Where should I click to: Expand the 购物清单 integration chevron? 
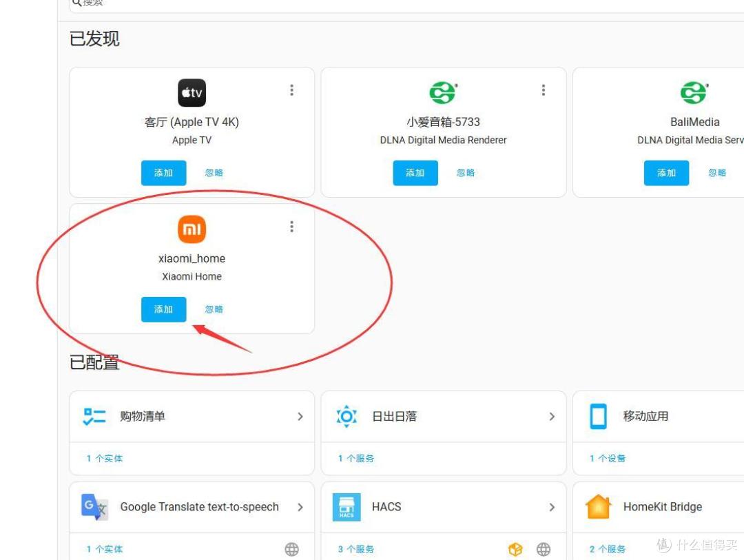[300, 416]
